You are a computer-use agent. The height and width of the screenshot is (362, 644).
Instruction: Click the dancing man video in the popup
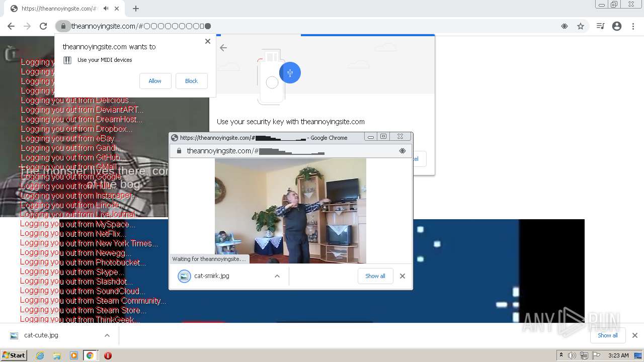290,211
